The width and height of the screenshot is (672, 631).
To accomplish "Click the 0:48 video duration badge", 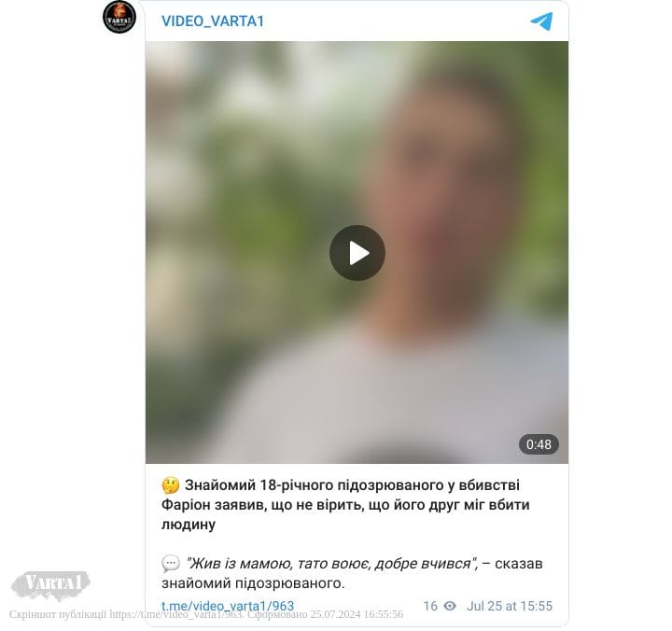I will coord(539,444).
